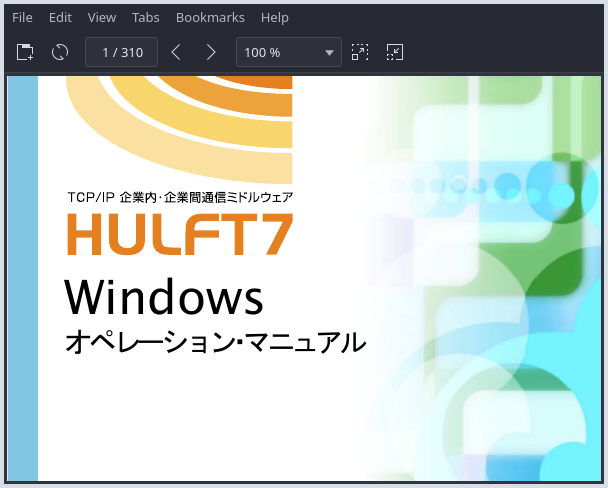Screen dimensions: 608x488
Task: Click the page number field showing 1 / 310
Action: click(121, 52)
